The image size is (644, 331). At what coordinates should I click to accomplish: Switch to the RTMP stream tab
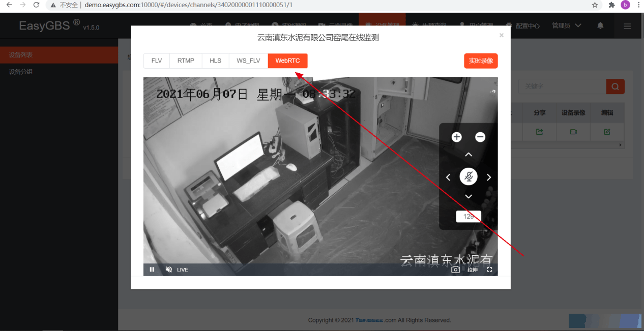(186, 61)
